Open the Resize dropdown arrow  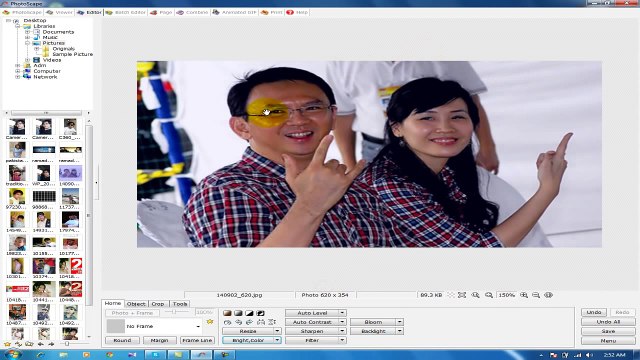(278, 331)
